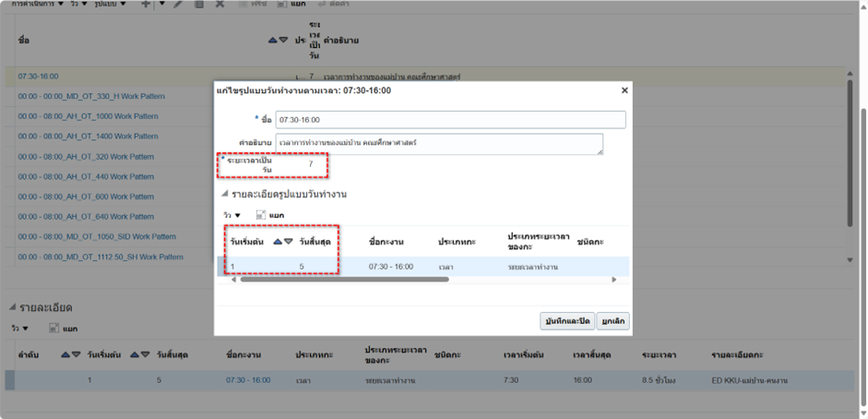Collapse the รายละเอียดรูปแบบวันทำงาน section
Screen dimensions: 868x419
point(223,195)
